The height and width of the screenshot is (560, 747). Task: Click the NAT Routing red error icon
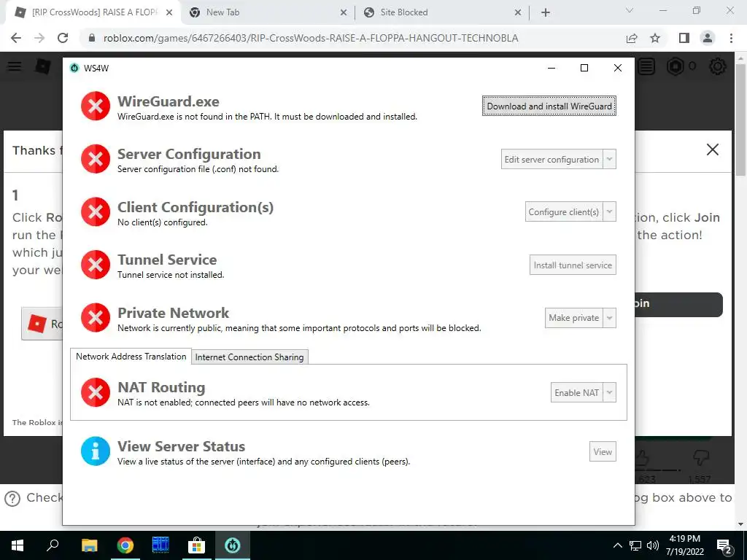[x=96, y=392]
